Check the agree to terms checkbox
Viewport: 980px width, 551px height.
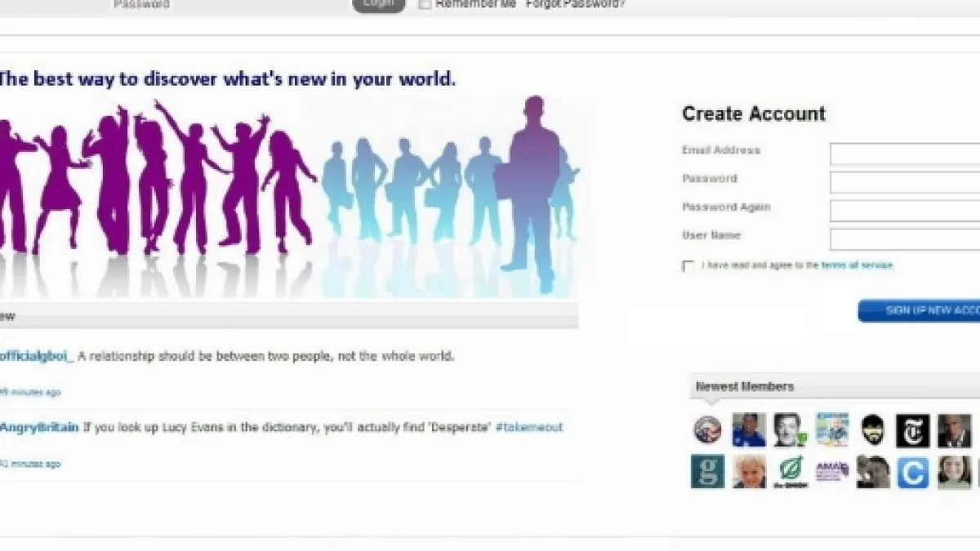[x=688, y=266]
